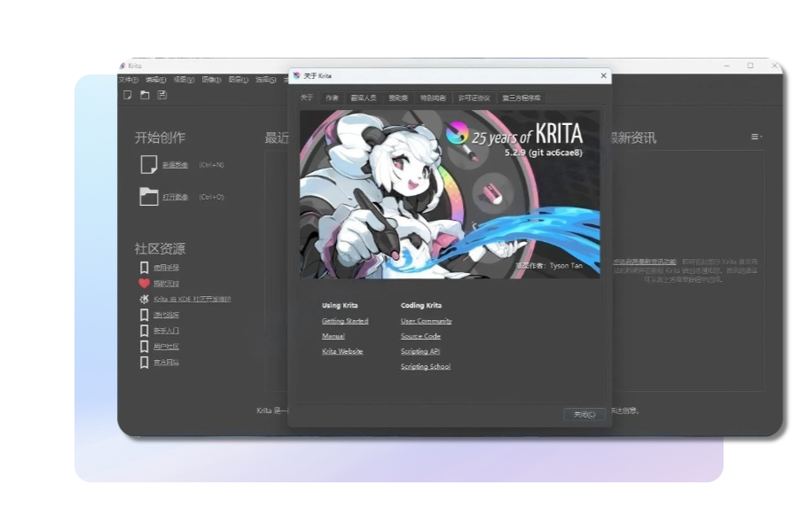Select the 关于 tab in the dialog
This screenshot has width=798, height=532.
pyautogui.click(x=307, y=98)
